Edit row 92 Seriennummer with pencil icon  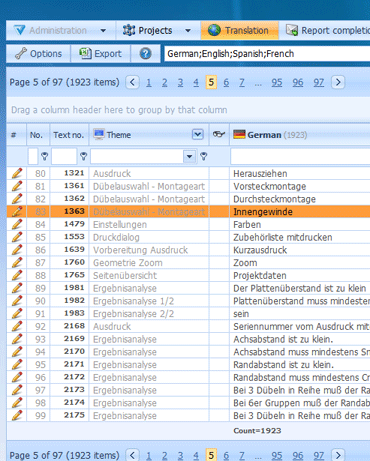click(x=17, y=326)
